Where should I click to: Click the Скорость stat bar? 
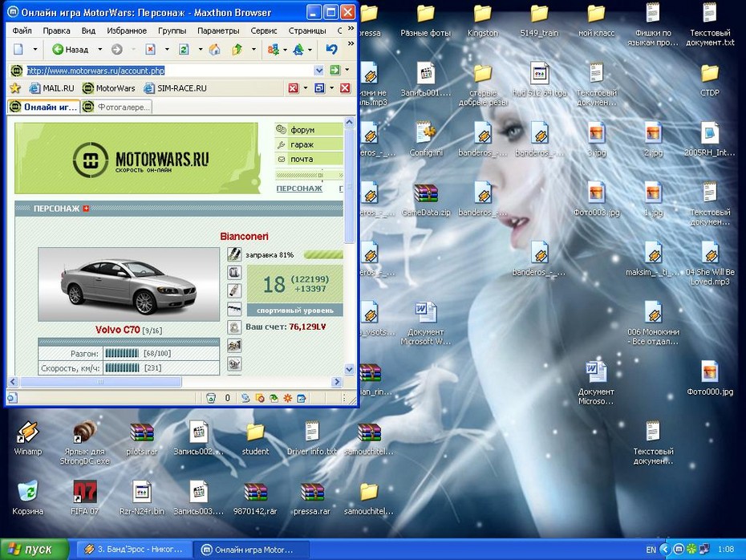pyautogui.click(x=122, y=367)
